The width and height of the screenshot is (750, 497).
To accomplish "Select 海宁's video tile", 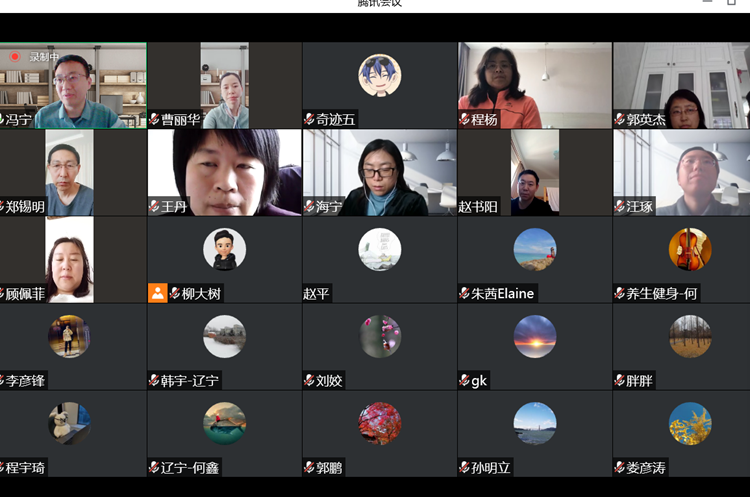I will coord(380,173).
